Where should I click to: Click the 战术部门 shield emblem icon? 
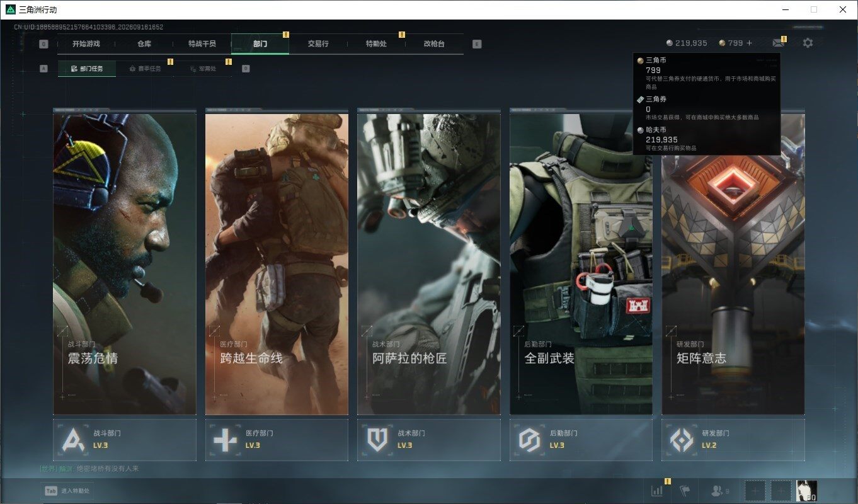377,440
